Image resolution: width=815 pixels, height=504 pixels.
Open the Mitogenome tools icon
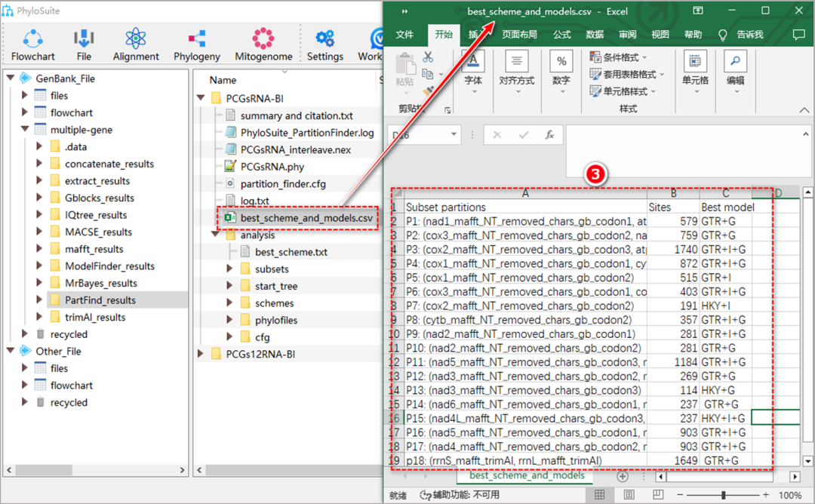point(263,45)
